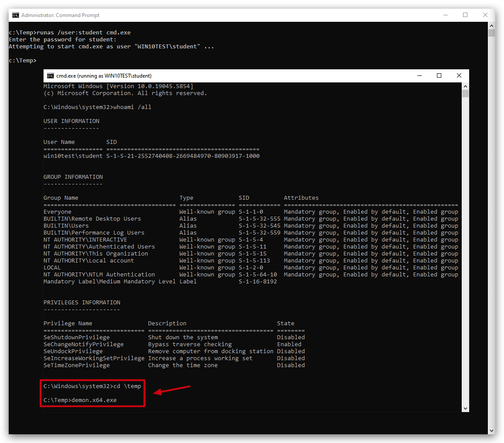This screenshot has height=443, width=504.
Task: Click 'SeIncreaseWorkingSetPrivilege' privilege name
Action: (94, 358)
